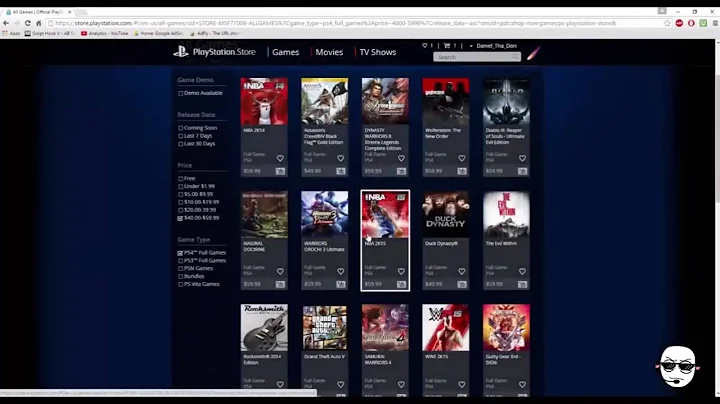
Task: Click the PlayStation Store logo
Action: coord(214,52)
